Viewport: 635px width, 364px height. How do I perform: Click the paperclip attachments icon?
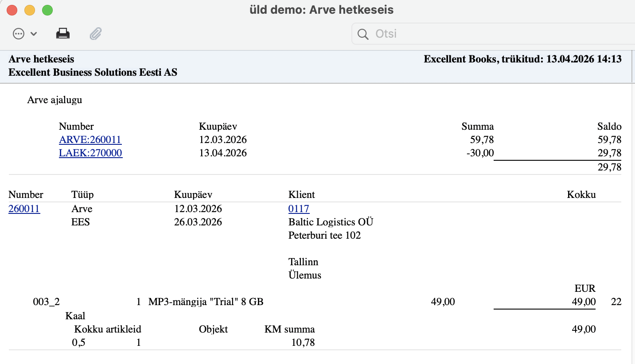point(96,34)
